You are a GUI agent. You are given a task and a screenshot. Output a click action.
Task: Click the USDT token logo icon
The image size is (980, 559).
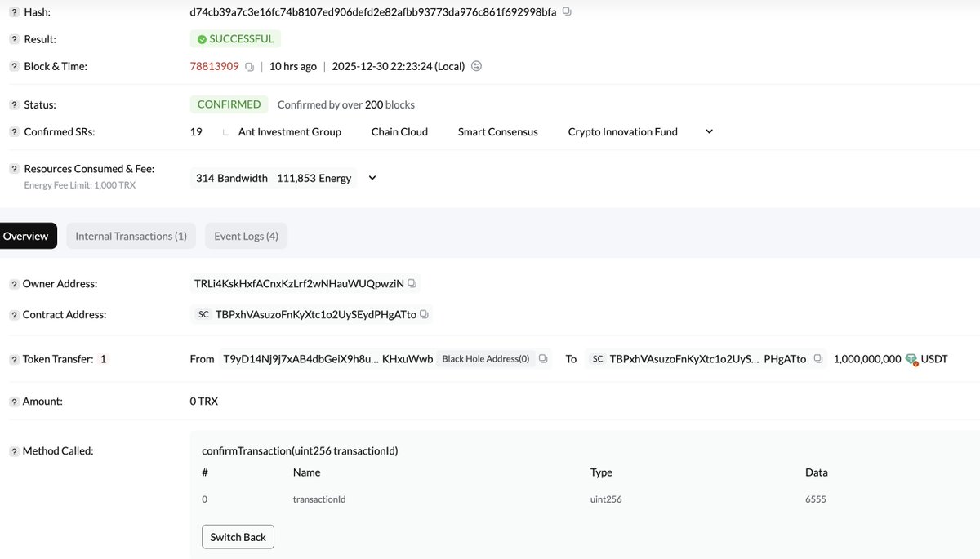point(911,359)
